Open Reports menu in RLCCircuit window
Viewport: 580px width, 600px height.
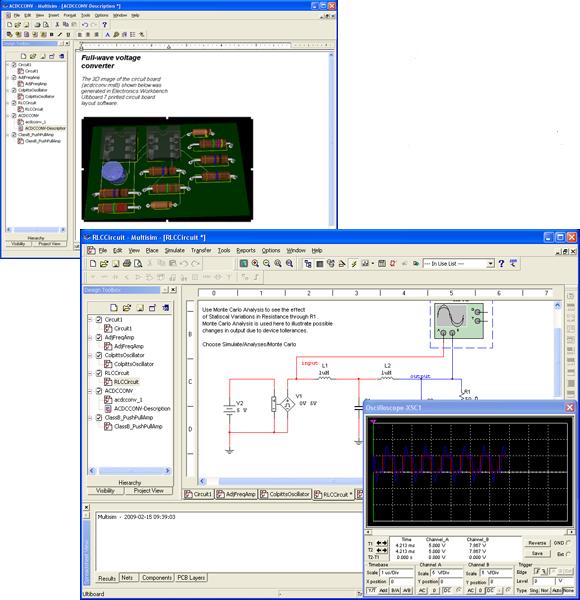point(246,250)
